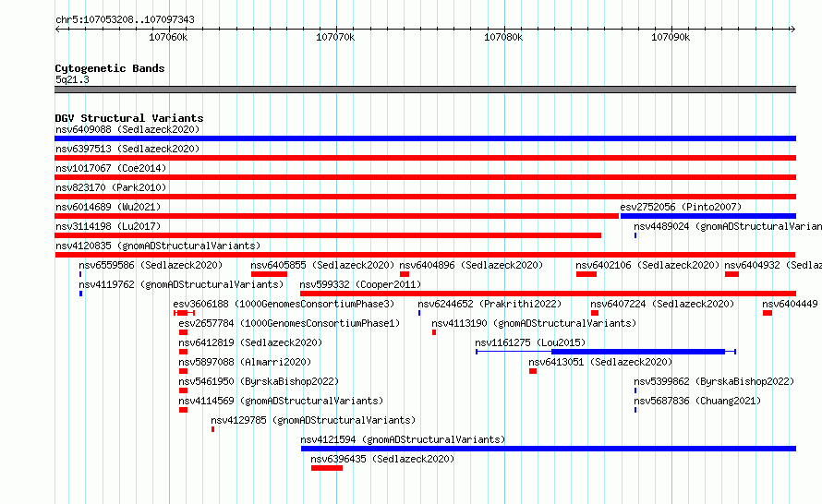
Task: Select the 5q21.3 band label
Action: point(72,79)
